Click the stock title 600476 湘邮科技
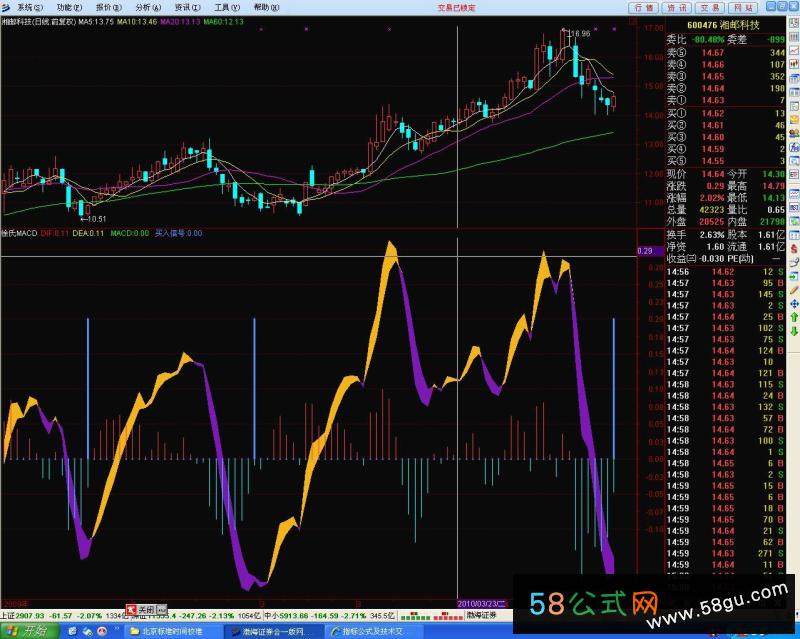Image resolution: width=800 pixels, height=639 pixels. point(723,25)
